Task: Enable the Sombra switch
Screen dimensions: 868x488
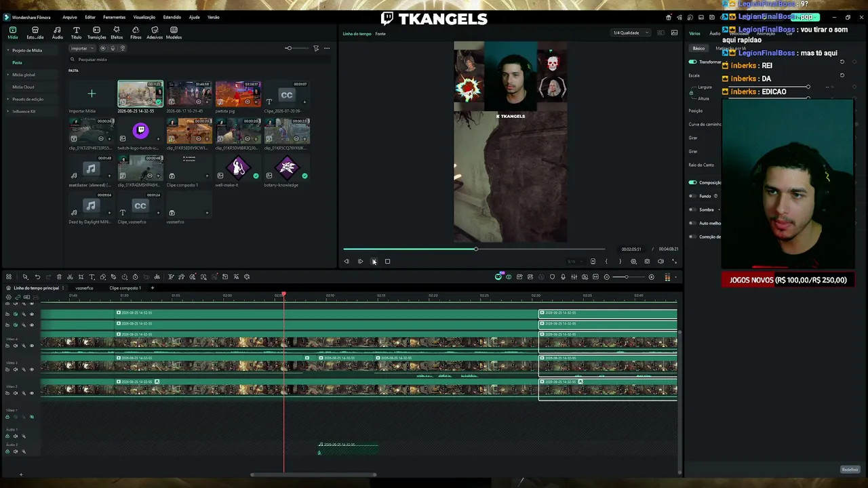Action: 692,209
